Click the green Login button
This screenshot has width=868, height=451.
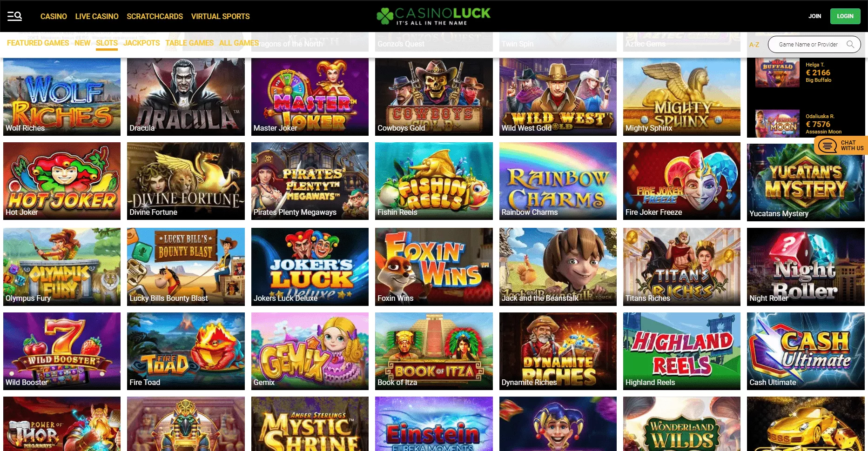[x=845, y=16]
